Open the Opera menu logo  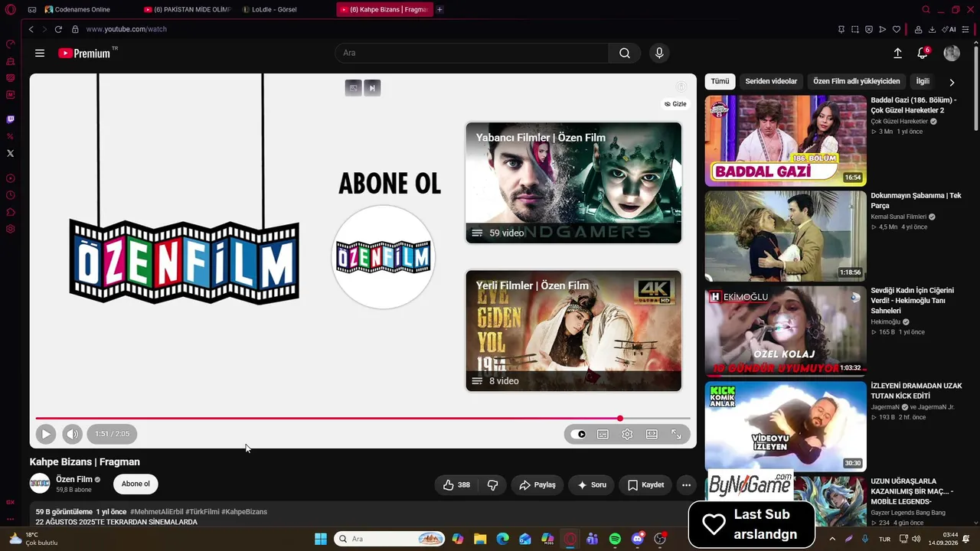pyautogui.click(x=10, y=9)
